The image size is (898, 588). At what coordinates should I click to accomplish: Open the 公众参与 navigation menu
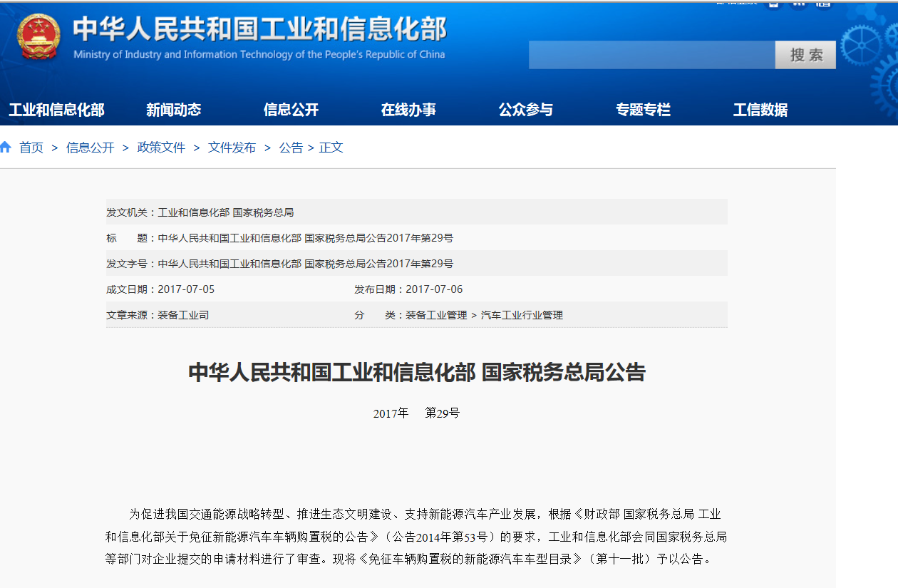point(525,109)
